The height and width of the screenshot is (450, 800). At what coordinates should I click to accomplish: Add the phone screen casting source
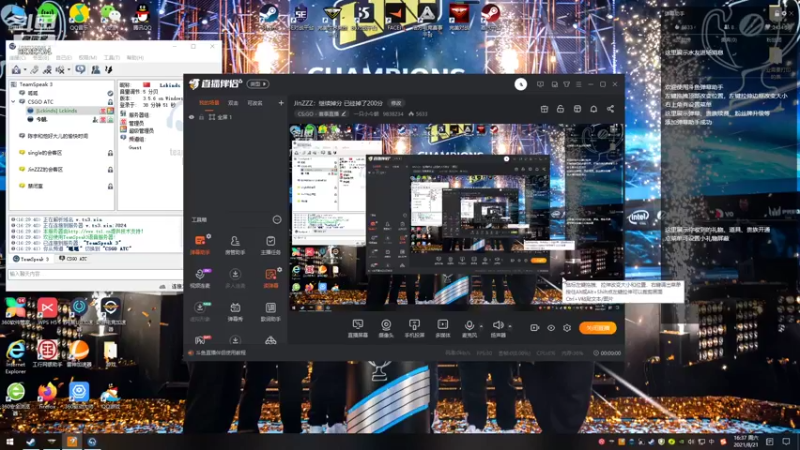[x=414, y=328]
